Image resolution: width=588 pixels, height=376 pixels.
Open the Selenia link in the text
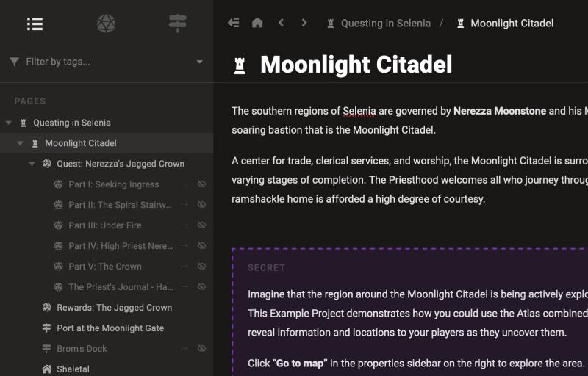point(359,112)
